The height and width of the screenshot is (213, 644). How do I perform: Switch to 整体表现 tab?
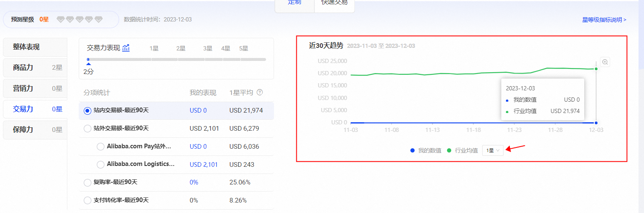(x=26, y=47)
